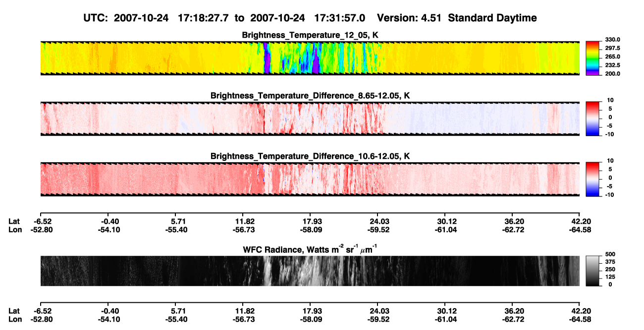Click the WFC Radiance panel title
The width and height of the screenshot is (644, 330).
pos(310,249)
